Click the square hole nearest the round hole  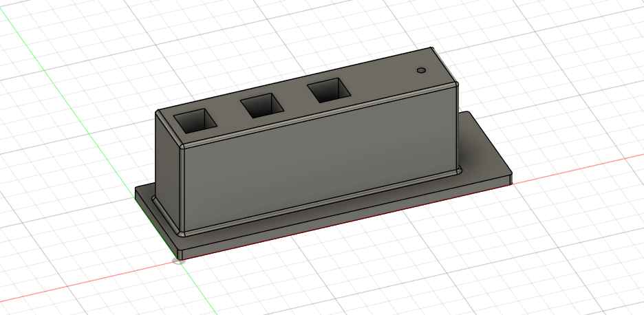pos(330,90)
